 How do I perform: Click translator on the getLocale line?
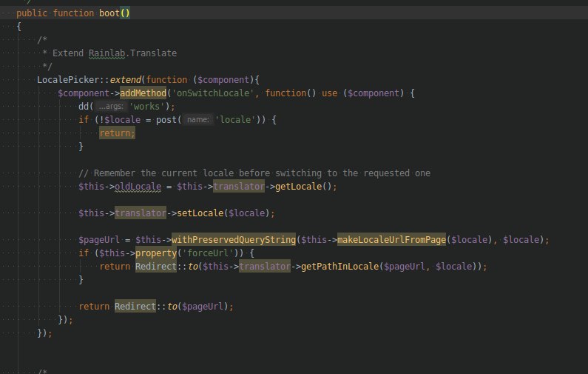(239, 187)
